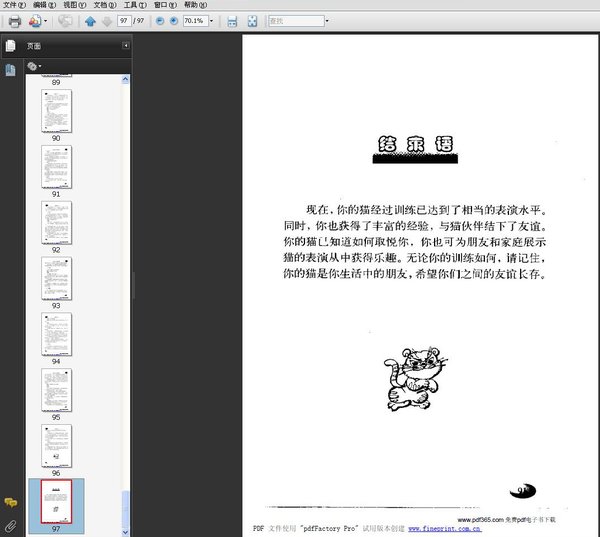Open the Bookmarks panel icon

click(10, 70)
